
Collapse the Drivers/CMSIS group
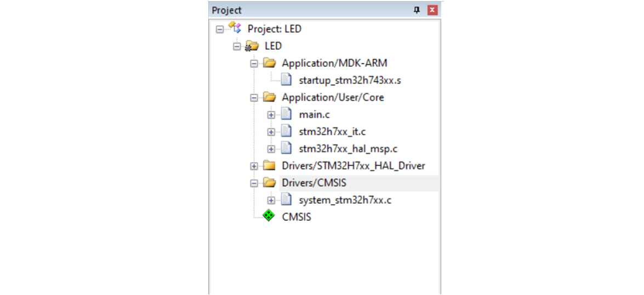pyautogui.click(x=254, y=183)
